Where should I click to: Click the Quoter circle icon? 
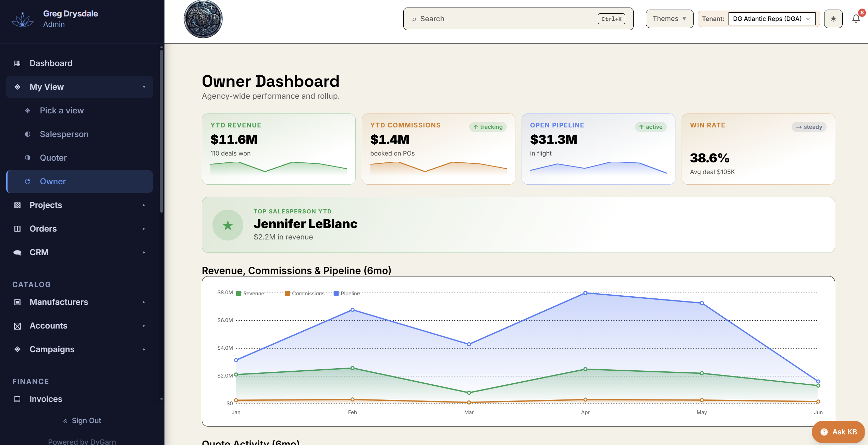click(x=28, y=158)
